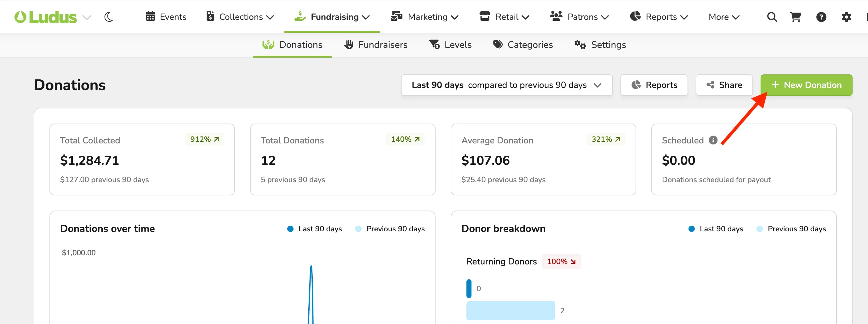Viewport: 868px width, 324px height.
Task: Click the Share button
Action: (x=724, y=85)
